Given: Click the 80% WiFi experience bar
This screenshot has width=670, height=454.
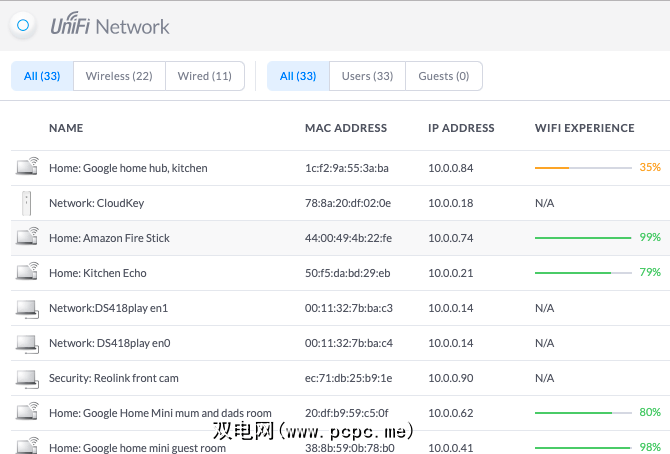Looking at the screenshot, I should point(583,413).
